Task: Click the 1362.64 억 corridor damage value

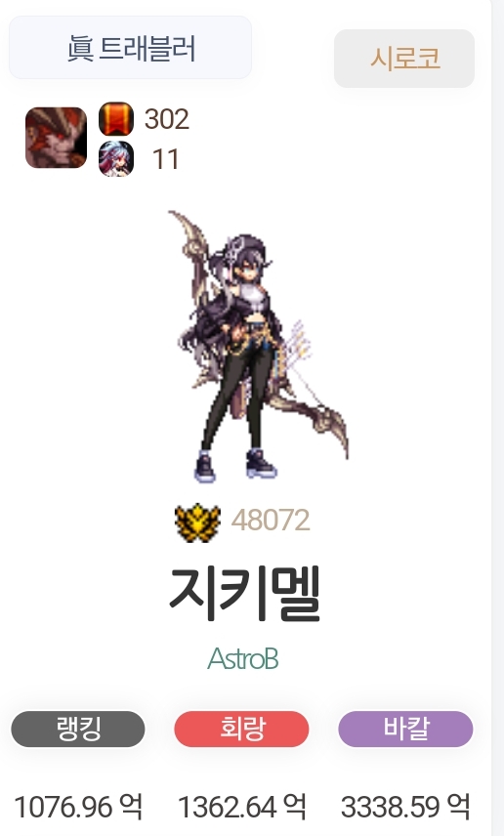Action: tap(241, 807)
